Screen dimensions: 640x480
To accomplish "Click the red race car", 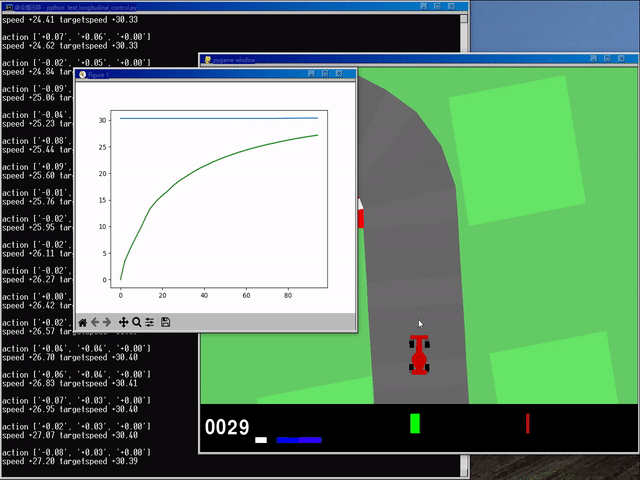I will (419, 355).
